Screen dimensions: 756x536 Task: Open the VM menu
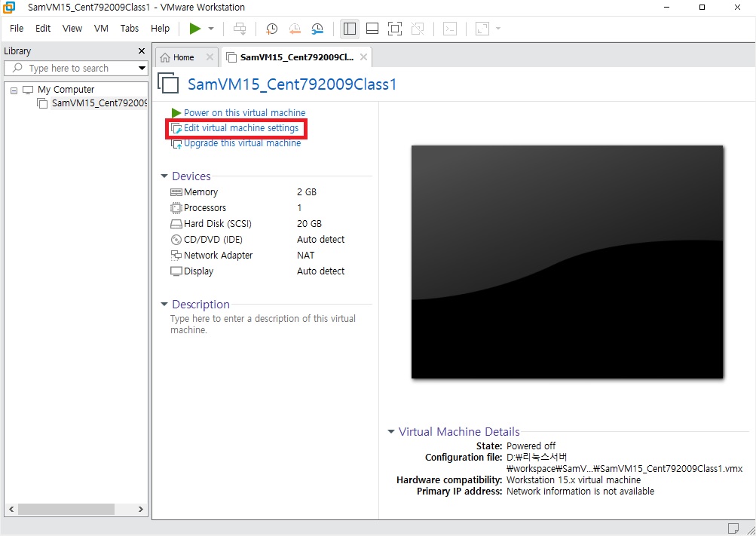tap(101, 29)
